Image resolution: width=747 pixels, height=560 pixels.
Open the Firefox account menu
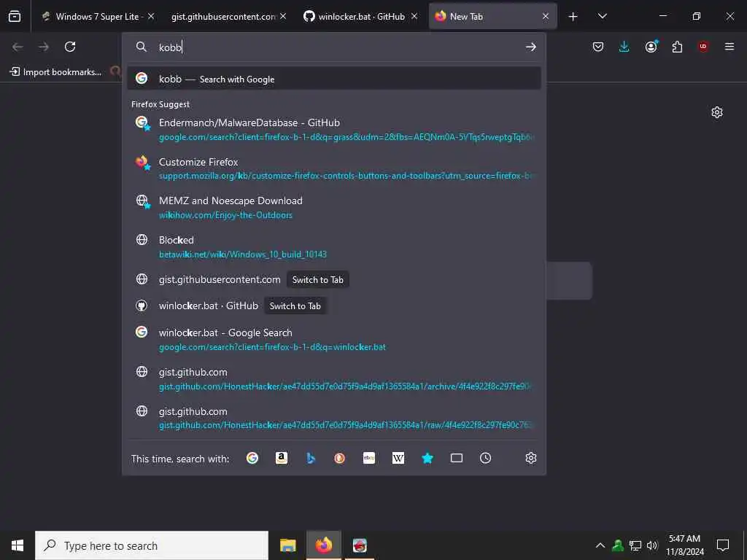(651, 47)
